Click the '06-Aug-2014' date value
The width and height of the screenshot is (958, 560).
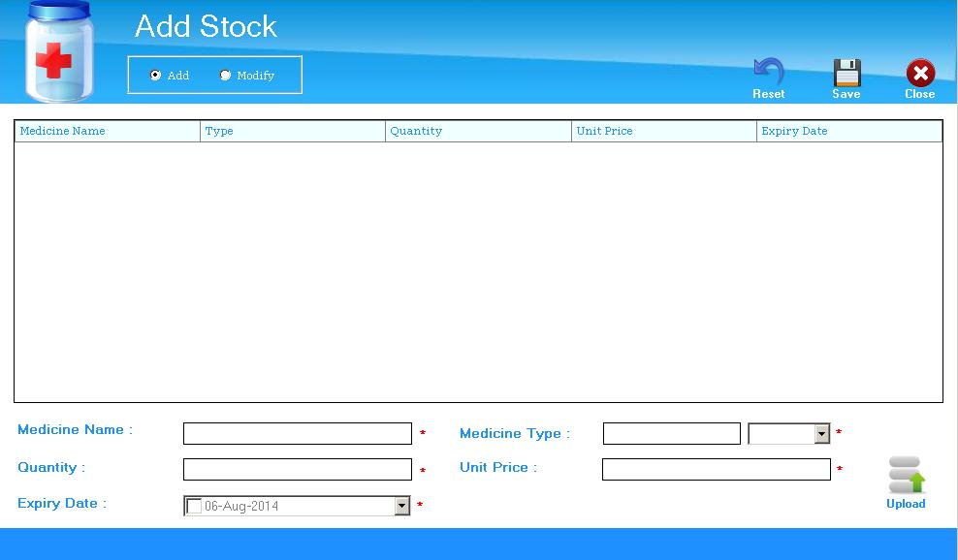pyautogui.click(x=241, y=507)
